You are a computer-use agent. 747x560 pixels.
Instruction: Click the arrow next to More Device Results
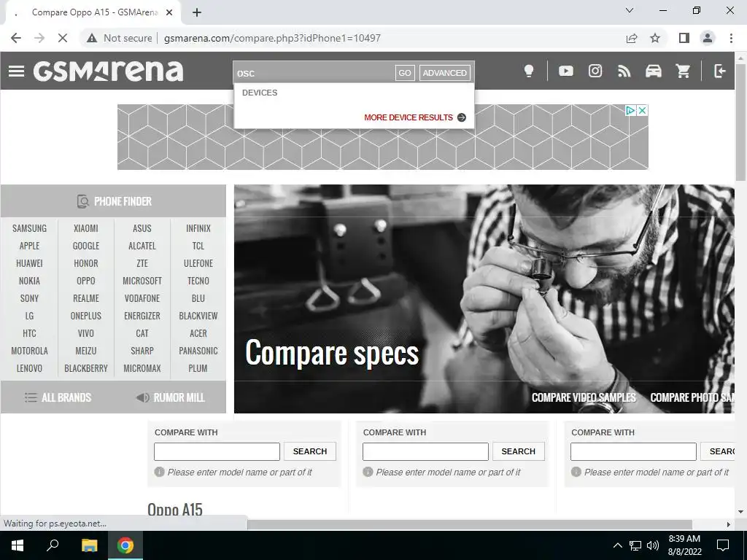tap(461, 117)
